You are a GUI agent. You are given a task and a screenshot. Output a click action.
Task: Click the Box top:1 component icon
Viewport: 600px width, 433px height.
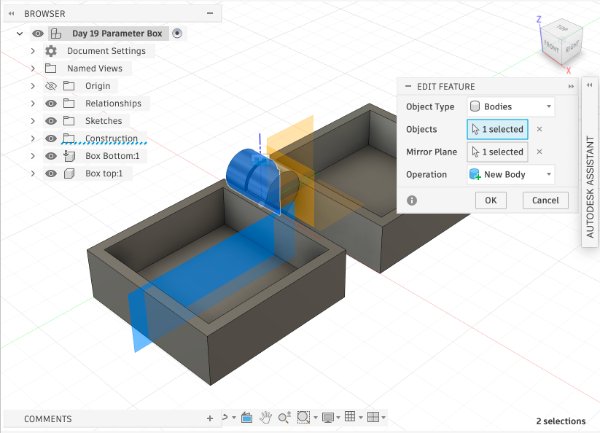[x=69, y=173]
